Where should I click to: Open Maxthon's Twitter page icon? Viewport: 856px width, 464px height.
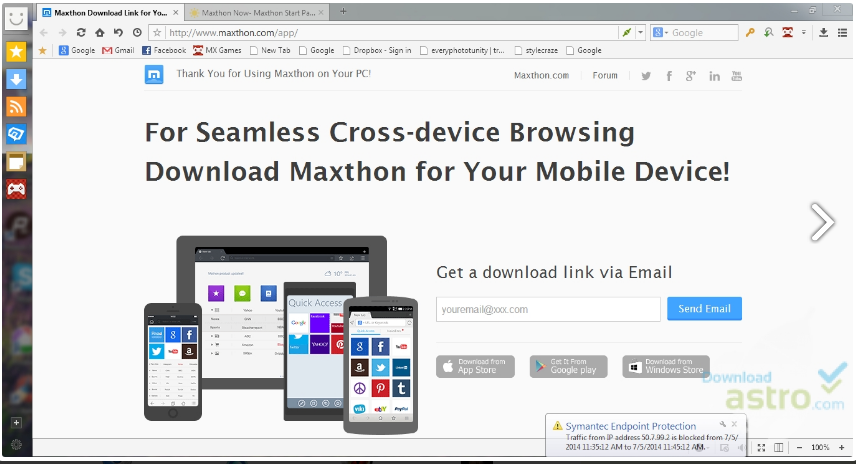(646, 76)
